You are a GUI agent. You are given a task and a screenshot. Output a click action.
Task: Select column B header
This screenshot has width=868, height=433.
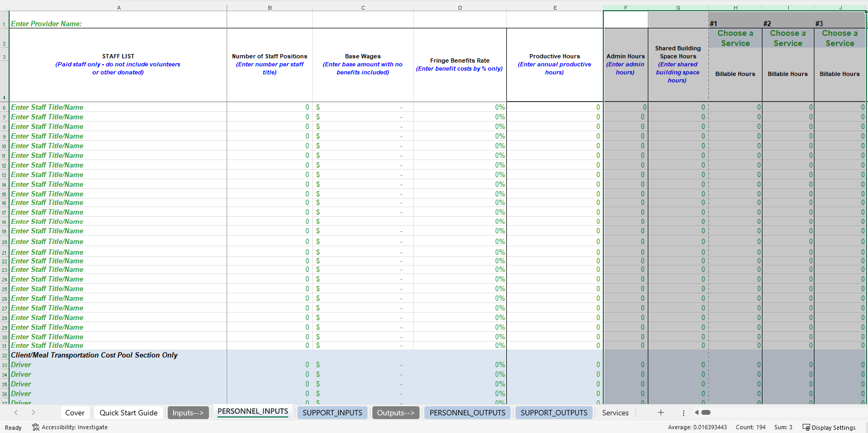[x=270, y=7]
